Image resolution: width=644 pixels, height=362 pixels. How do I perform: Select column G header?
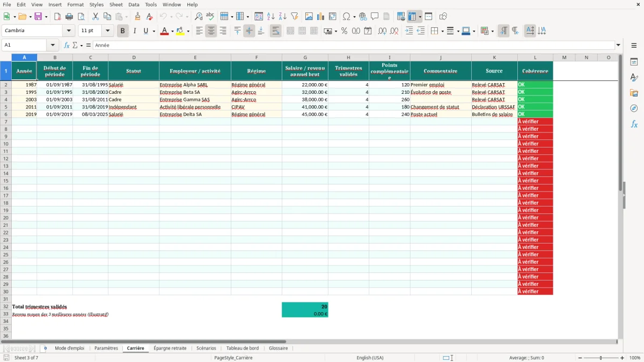[305, 57]
